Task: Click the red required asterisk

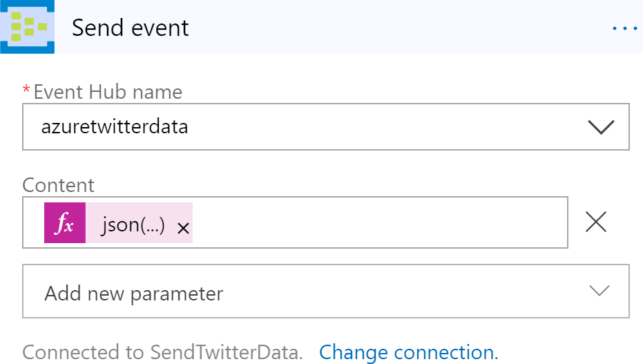Action: point(27,90)
